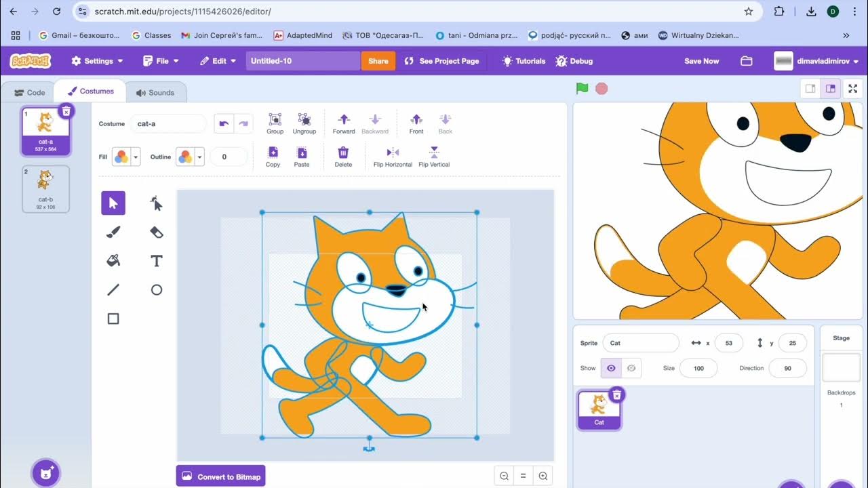Open the Fill color dropdown
Screen dimensions: 868x488
pos(136,157)
